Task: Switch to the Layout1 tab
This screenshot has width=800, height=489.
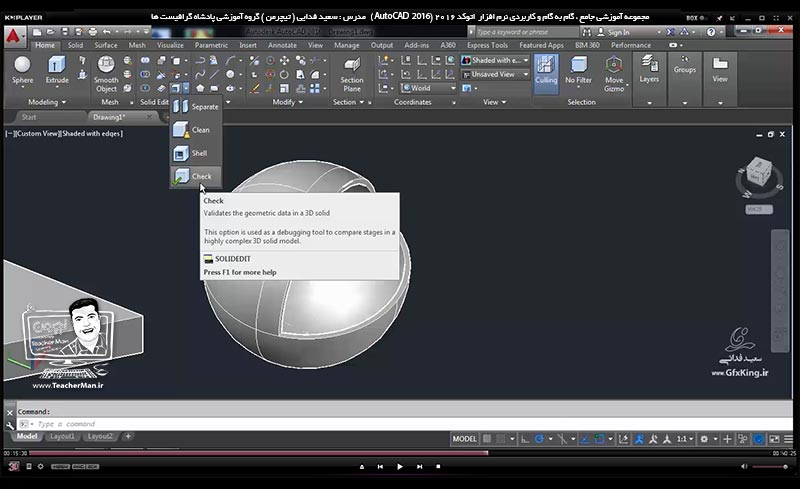Action: pyautogui.click(x=62, y=436)
